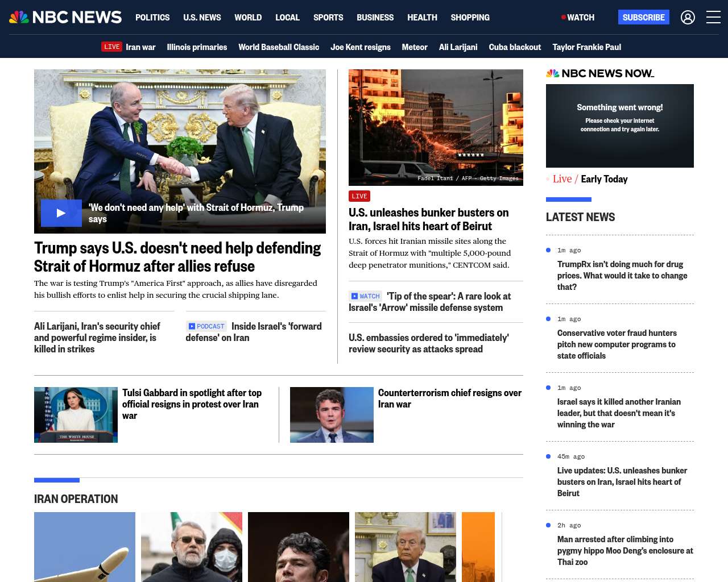Open the Shopping section
Image resolution: width=728 pixels, height=582 pixels.
tap(470, 18)
